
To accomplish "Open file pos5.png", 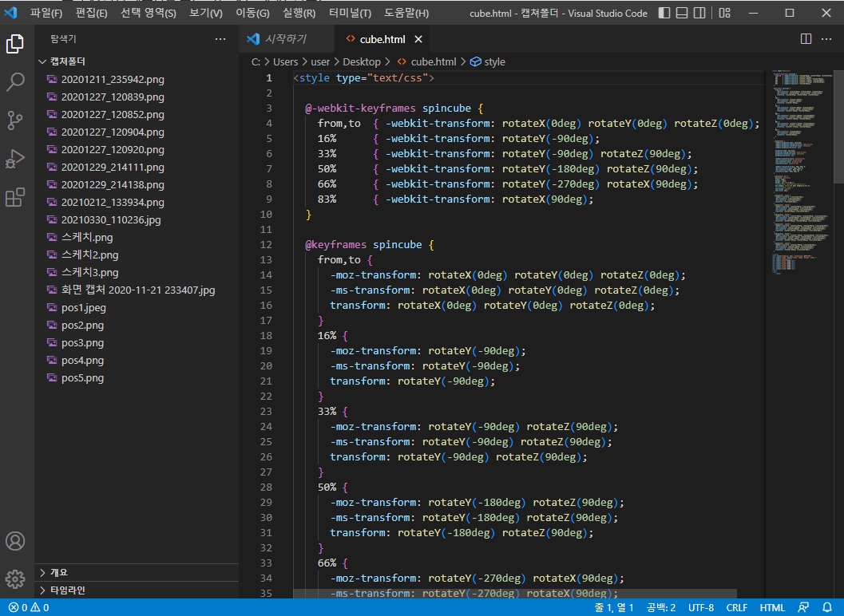I will [137, 377].
